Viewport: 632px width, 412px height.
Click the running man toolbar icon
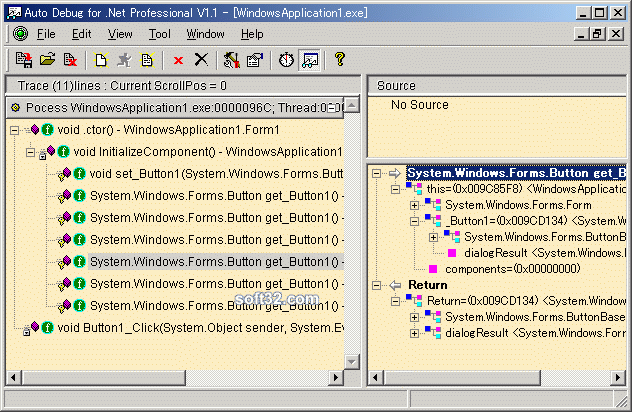(124, 60)
